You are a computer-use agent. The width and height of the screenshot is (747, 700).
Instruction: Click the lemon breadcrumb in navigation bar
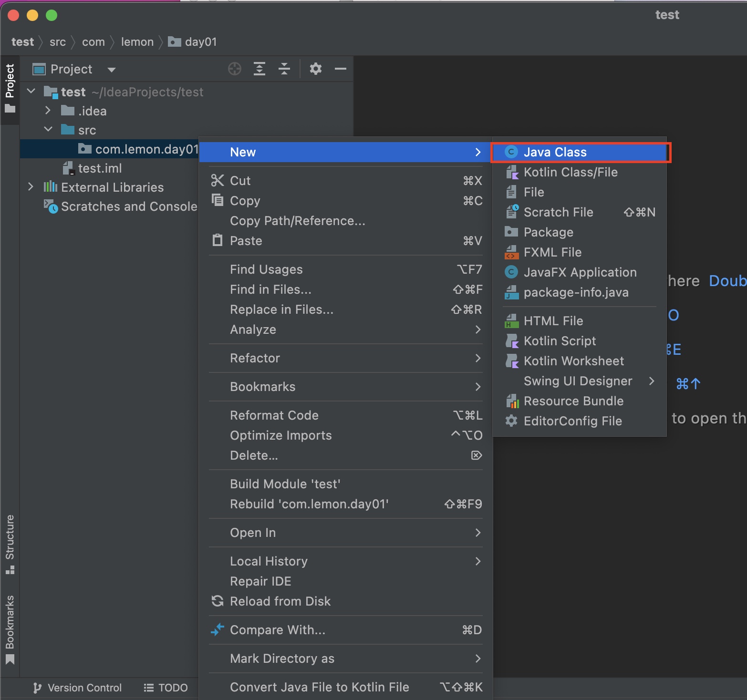click(137, 42)
